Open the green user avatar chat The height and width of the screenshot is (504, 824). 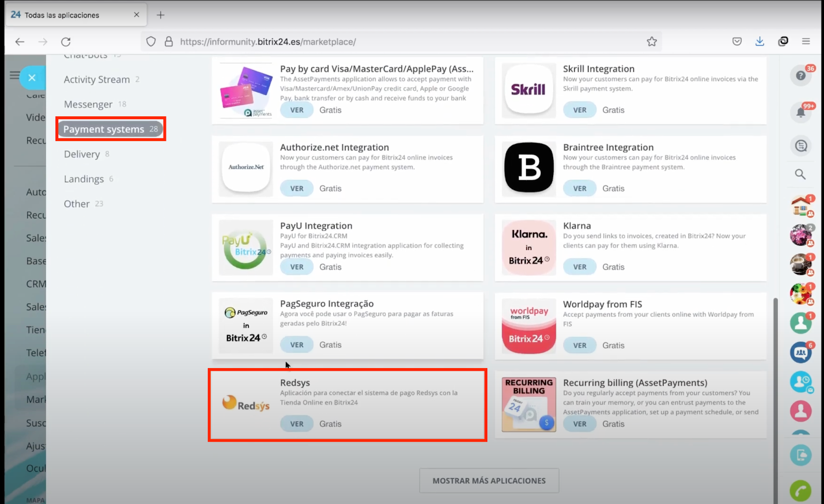click(x=801, y=323)
